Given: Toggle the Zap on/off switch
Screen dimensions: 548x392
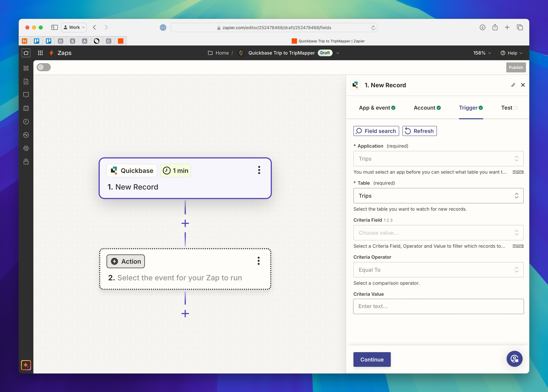Looking at the screenshot, I should (44, 67).
